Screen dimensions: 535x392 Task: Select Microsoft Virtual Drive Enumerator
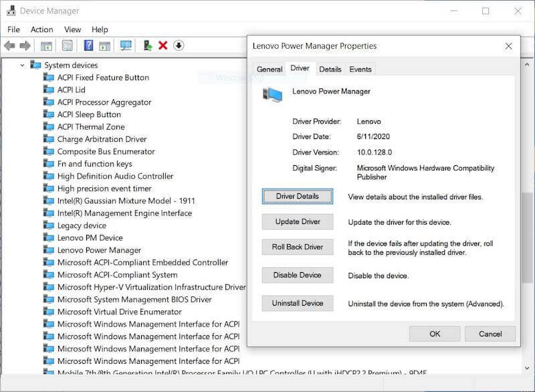[120, 312]
